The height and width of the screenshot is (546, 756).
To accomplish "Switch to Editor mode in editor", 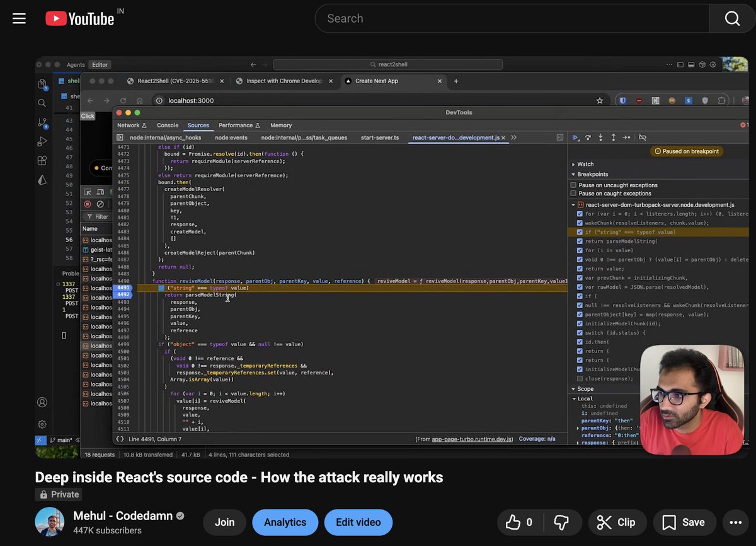I will pyautogui.click(x=100, y=64).
